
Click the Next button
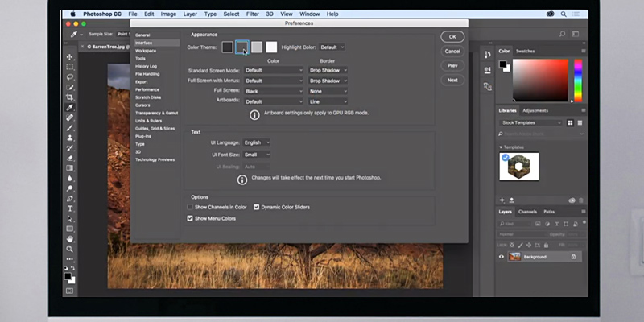452,80
